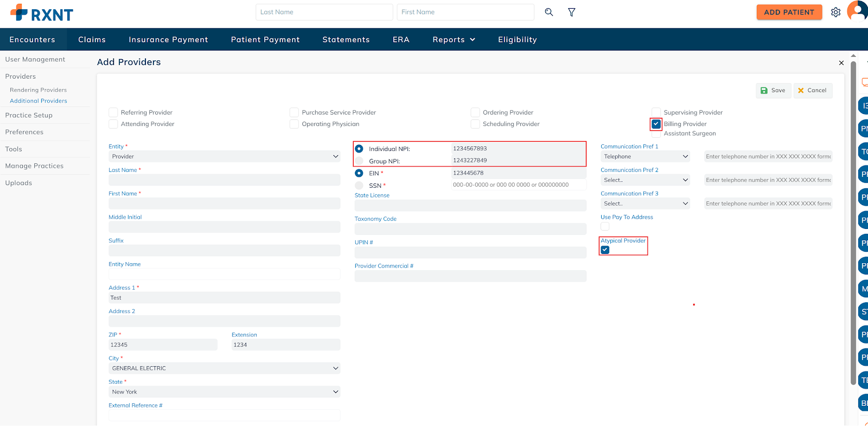This screenshot has height=433, width=868.
Task: Click Cancel with the X icon
Action: click(x=812, y=91)
